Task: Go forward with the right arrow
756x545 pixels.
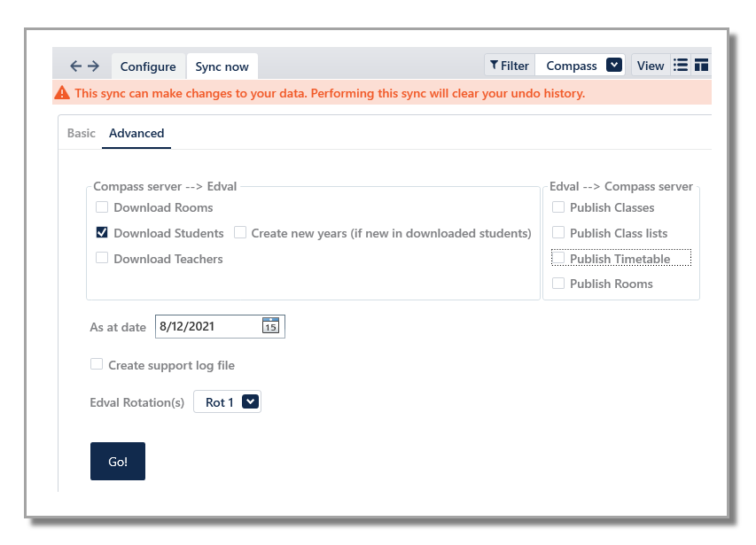Action: click(x=94, y=66)
